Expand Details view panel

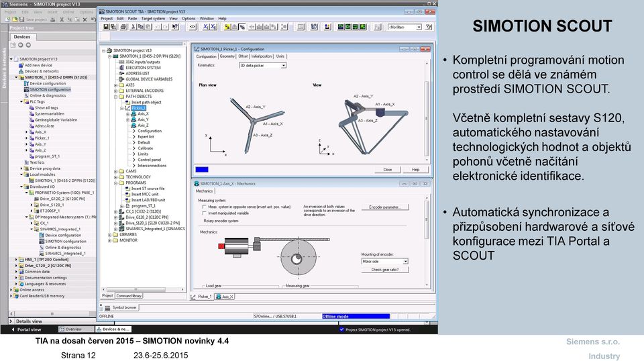tap(11, 321)
